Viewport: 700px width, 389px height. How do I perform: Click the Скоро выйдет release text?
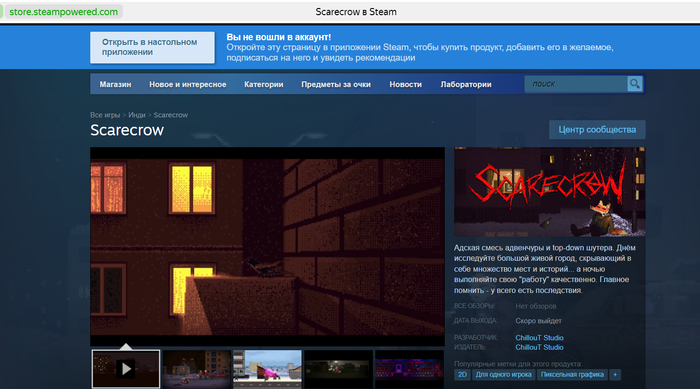538,321
